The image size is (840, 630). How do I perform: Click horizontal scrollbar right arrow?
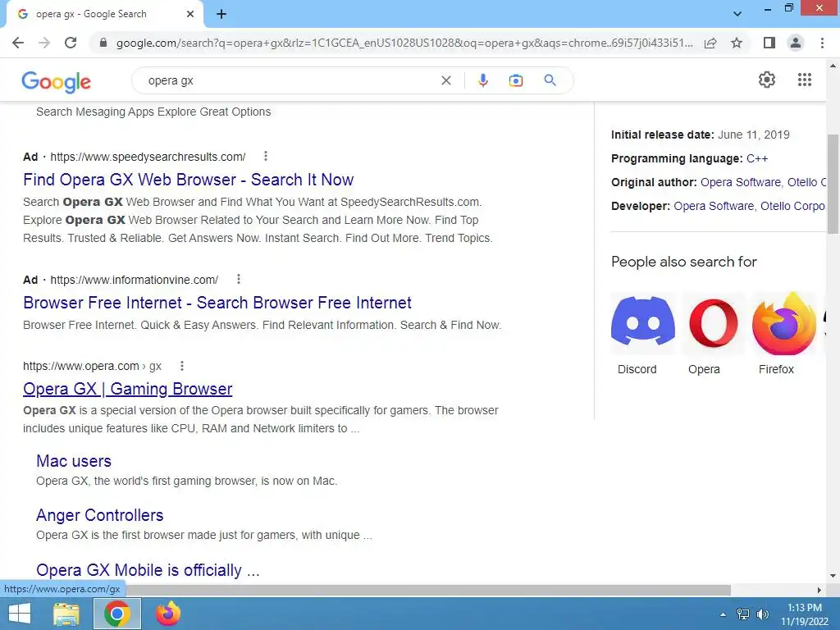coord(819,590)
